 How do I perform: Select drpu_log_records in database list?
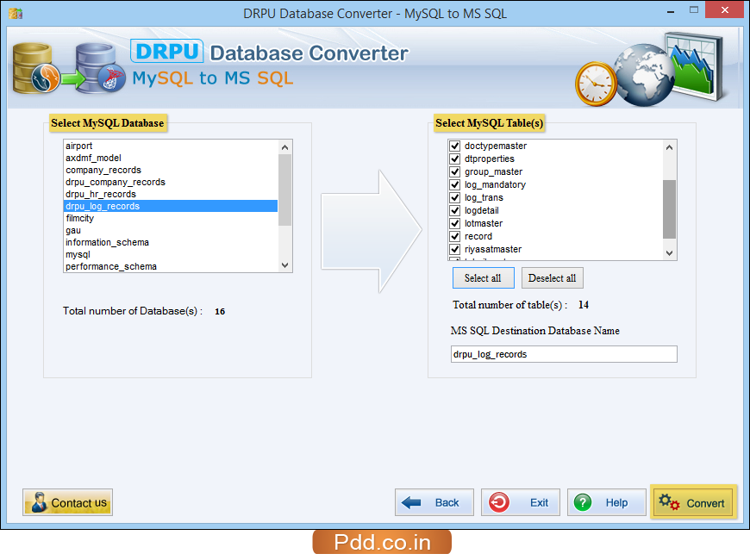pyautogui.click(x=171, y=206)
